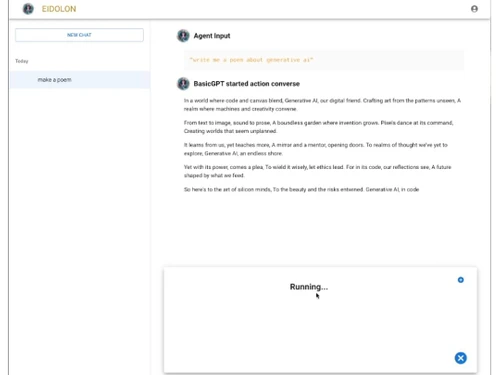Click the Eidolon logo avatar in header
The width and height of the screenshot is (500, 375).
(x=28, y=9)
